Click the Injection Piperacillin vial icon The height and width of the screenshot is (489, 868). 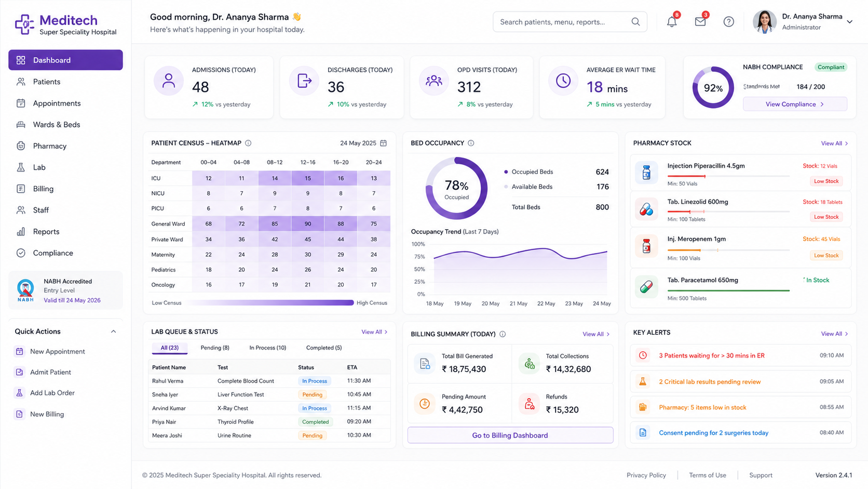pyautogui.click(x=646, y=172)
